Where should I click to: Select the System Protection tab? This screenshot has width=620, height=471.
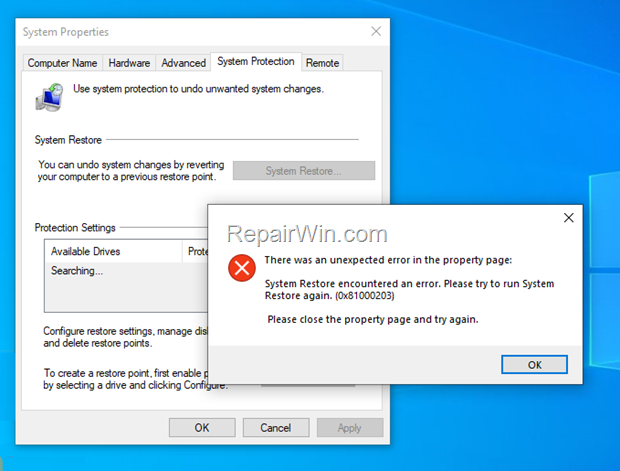(256, 62)
